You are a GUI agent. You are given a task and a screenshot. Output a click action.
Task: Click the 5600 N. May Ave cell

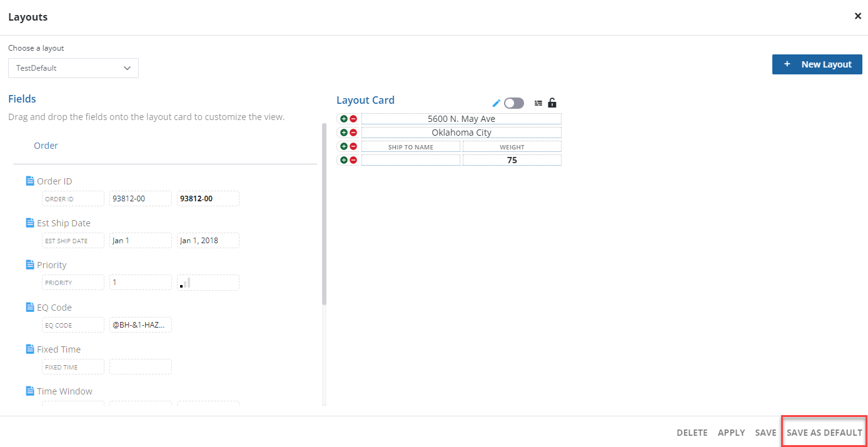tap(462, 119)
